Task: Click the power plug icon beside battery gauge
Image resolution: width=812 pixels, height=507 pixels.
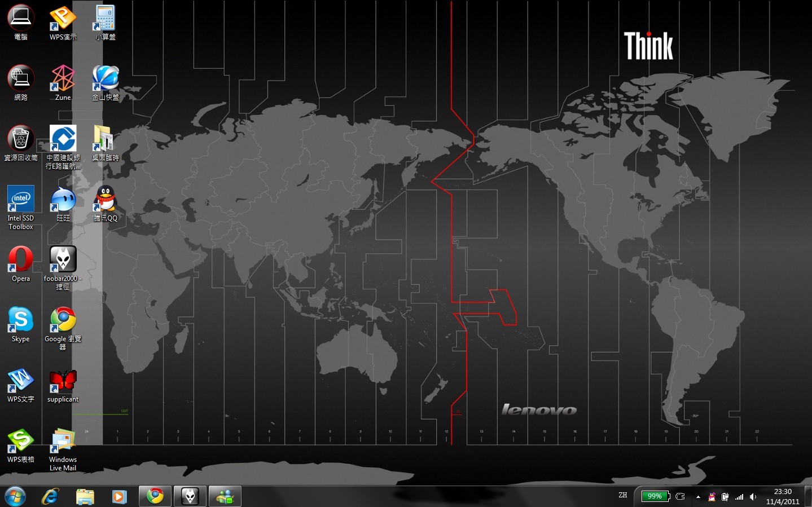Action: click(x=681, y=496)
